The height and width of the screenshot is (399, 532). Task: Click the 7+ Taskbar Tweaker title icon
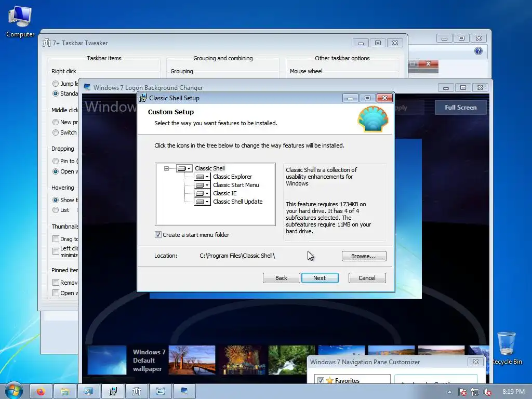pyautogui.click(x=46, y=43)
